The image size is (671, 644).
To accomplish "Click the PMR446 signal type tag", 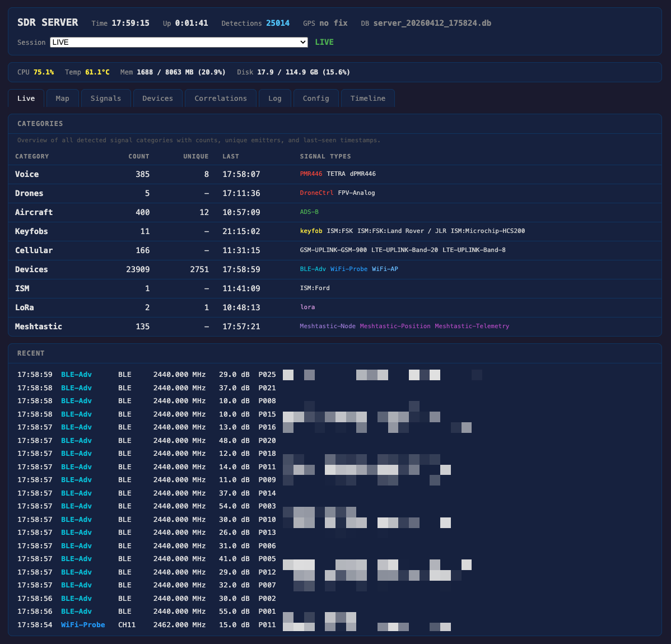I will [x=311, y=174].
